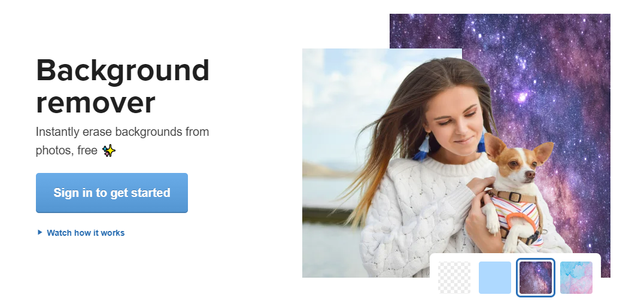Select the transparent checkerboard background swatch

click(x=454, y=278)
